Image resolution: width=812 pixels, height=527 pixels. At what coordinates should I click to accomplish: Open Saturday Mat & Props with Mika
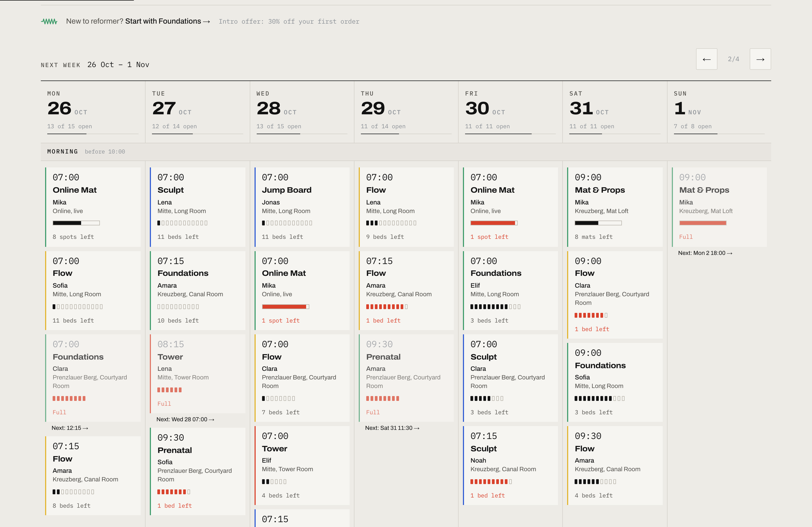pos(615,207)
